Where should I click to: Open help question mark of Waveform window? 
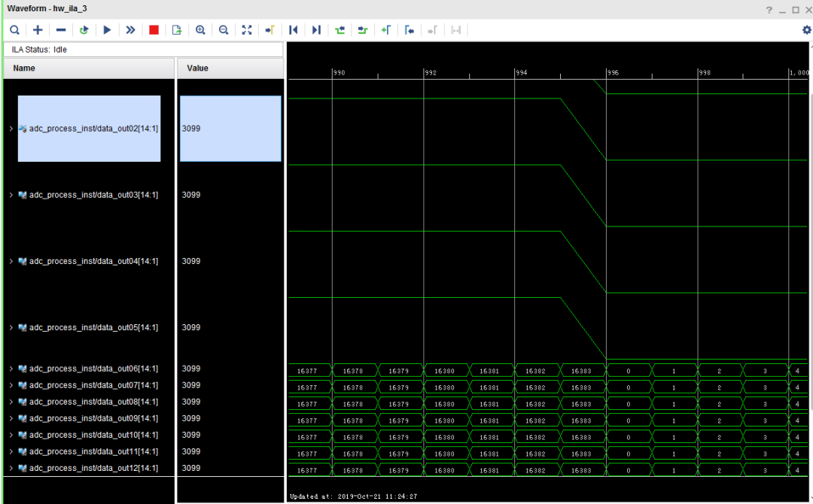769,10
